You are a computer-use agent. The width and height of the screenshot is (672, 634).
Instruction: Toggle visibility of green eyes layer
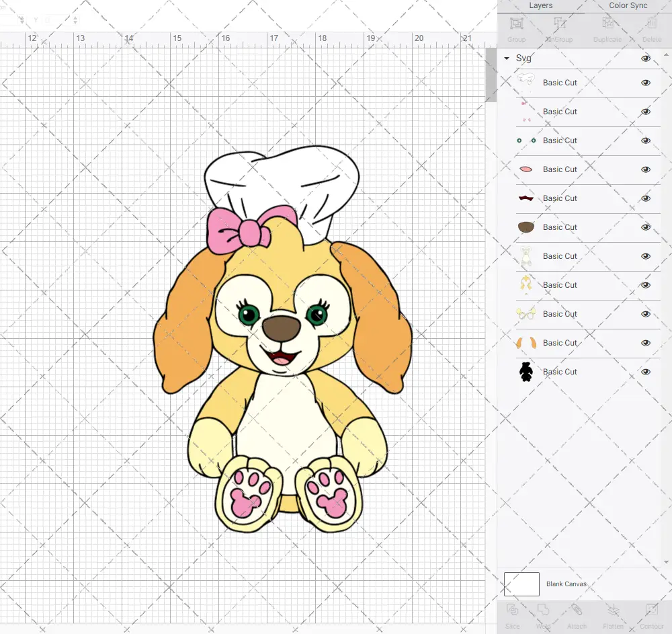[645, 141]
